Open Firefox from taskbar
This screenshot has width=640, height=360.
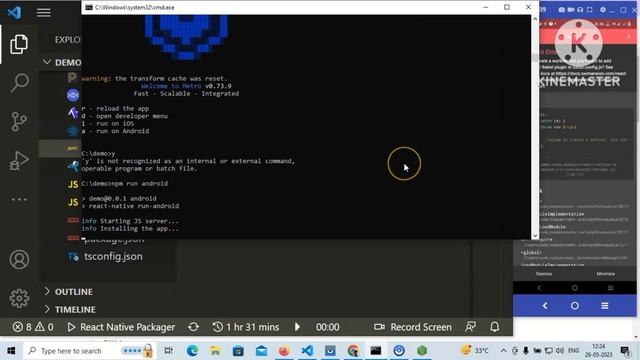(x=284, y=351)
